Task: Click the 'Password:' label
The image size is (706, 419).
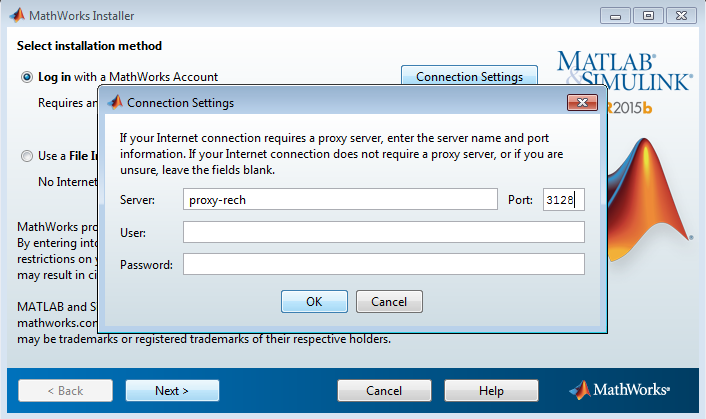Action: pos(146,265)
